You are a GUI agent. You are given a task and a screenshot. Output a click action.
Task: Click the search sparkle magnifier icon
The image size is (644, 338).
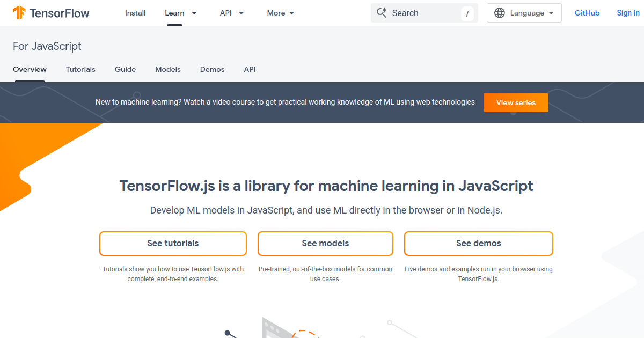382,13
